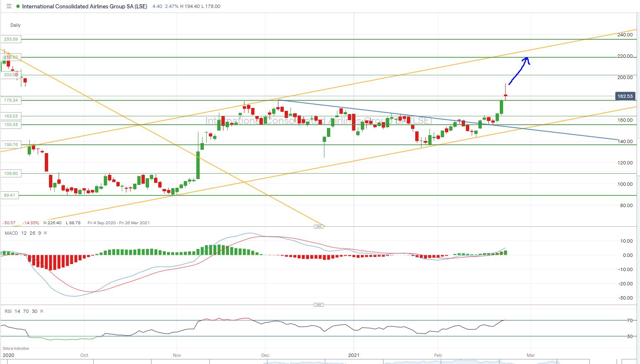Remove the MACD indicator with its X
Viewport: 640px width, 364px height.
45,233
